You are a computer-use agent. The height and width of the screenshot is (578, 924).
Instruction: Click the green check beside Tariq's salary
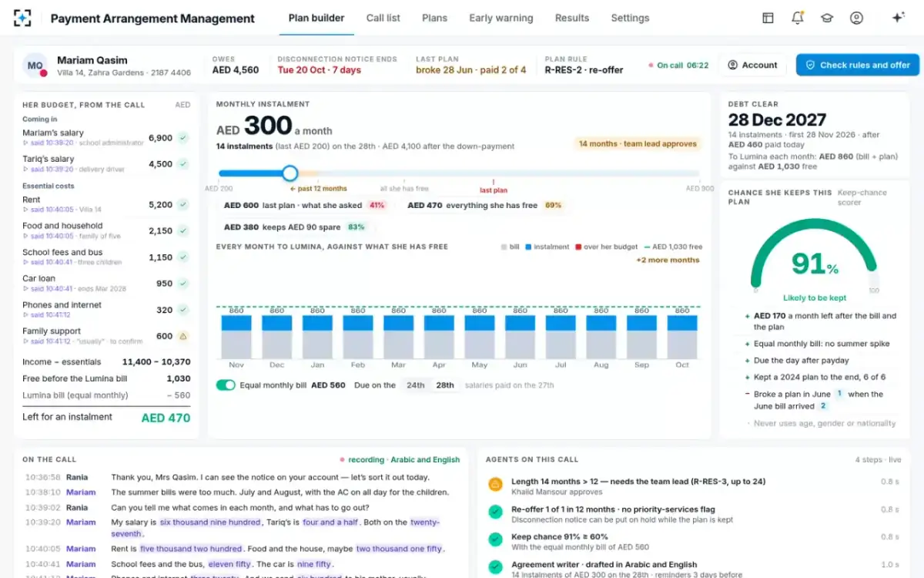pos(183,164)
